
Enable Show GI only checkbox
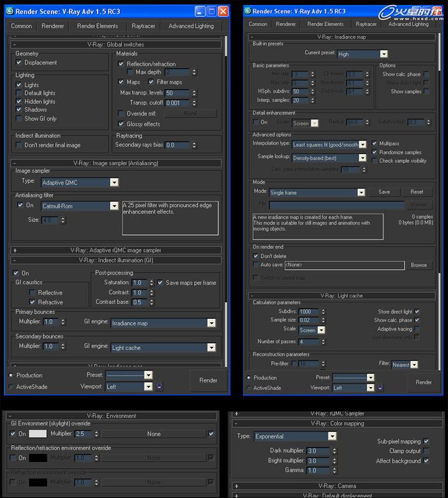[19, 119]
